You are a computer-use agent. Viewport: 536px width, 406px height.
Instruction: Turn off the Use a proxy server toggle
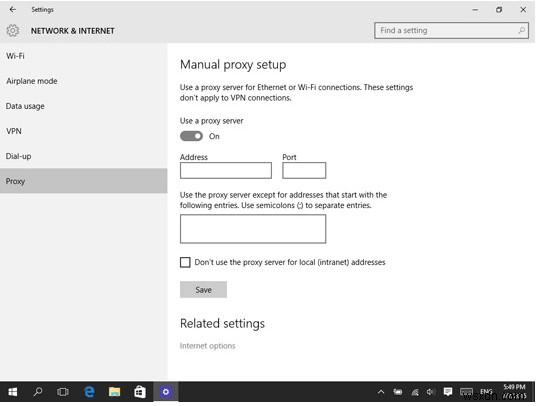click(x=191, y=136)
